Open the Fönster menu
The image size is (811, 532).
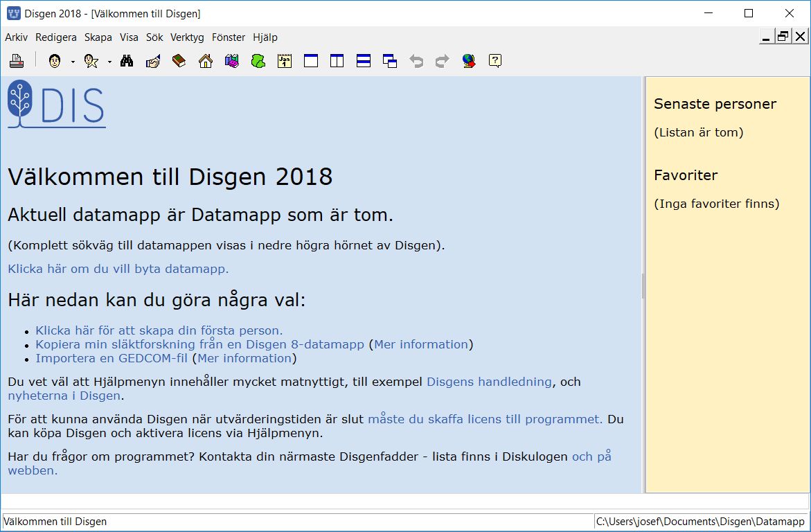[x=229, y=37]
